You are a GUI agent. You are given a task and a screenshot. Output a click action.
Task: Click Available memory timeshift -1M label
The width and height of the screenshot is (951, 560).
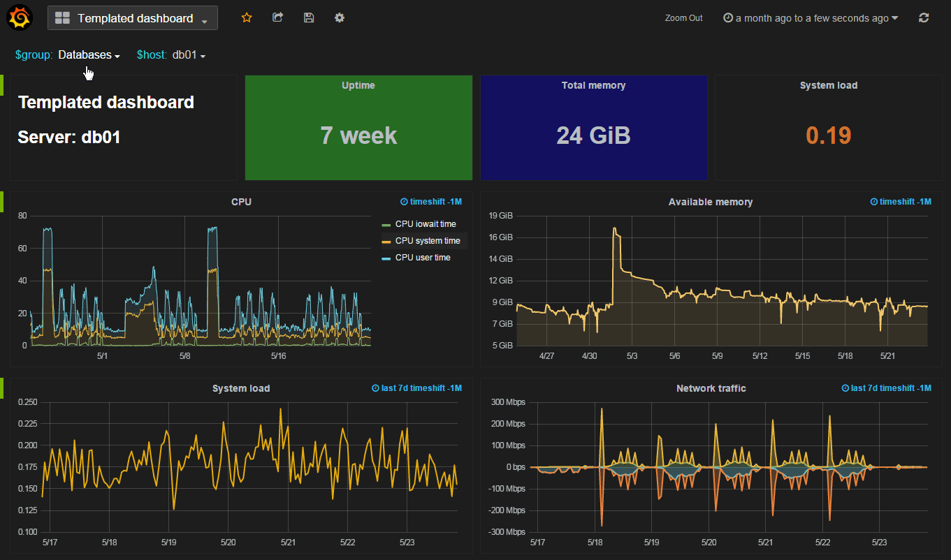pos(901,202)
